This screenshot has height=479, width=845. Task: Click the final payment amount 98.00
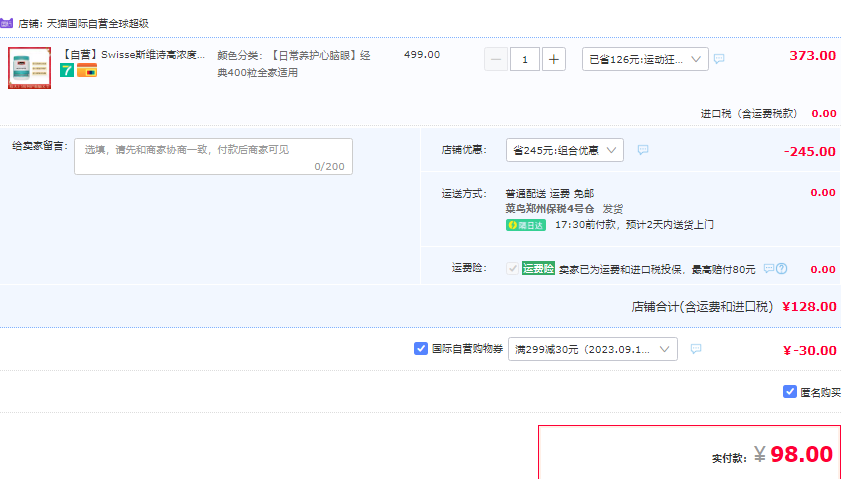801,454
